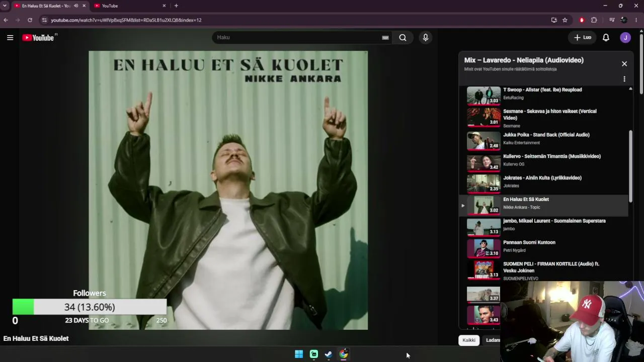Open the media control playlist icon
The height and width of the screenshot is (362, 644).
point(612,20)
